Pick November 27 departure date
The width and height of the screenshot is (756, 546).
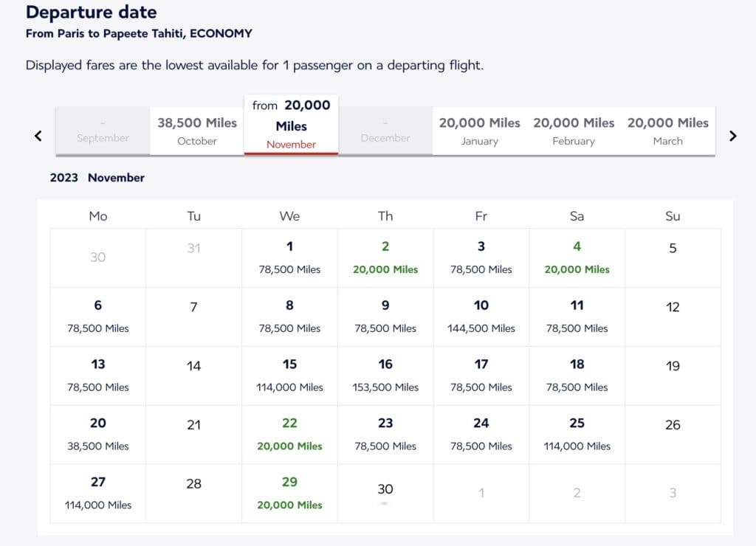pos(97,493)
